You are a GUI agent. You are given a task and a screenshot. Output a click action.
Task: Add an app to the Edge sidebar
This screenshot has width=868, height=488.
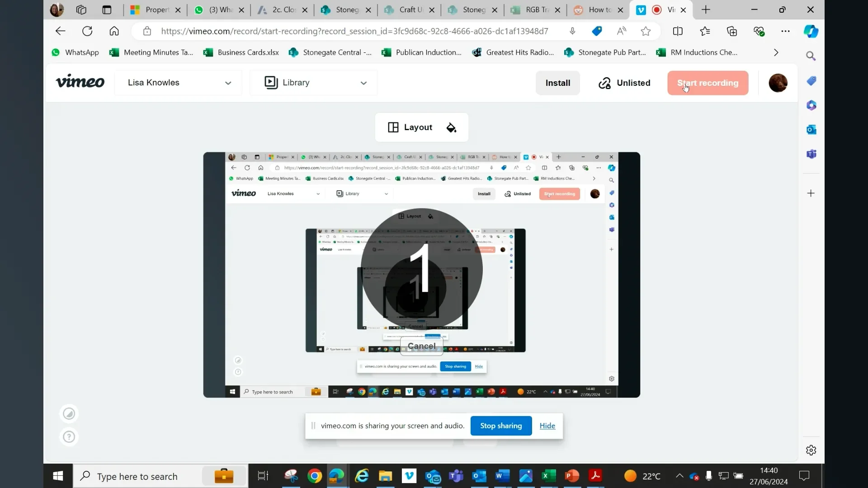(811, 193)
